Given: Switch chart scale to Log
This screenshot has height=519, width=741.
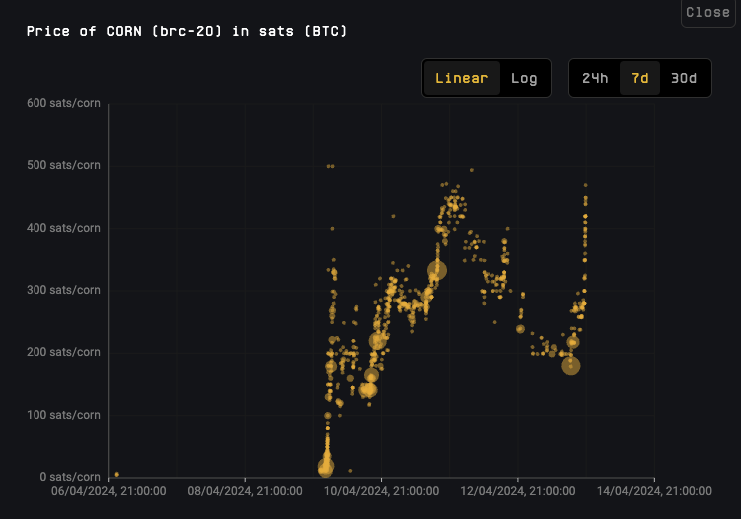Looking at the screenshot, I should (x=524, y=78).
